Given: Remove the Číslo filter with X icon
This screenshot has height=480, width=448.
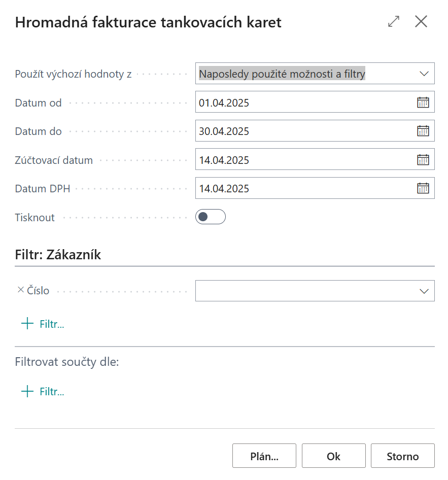Looking at the screenshot, I should pos(21,290).
